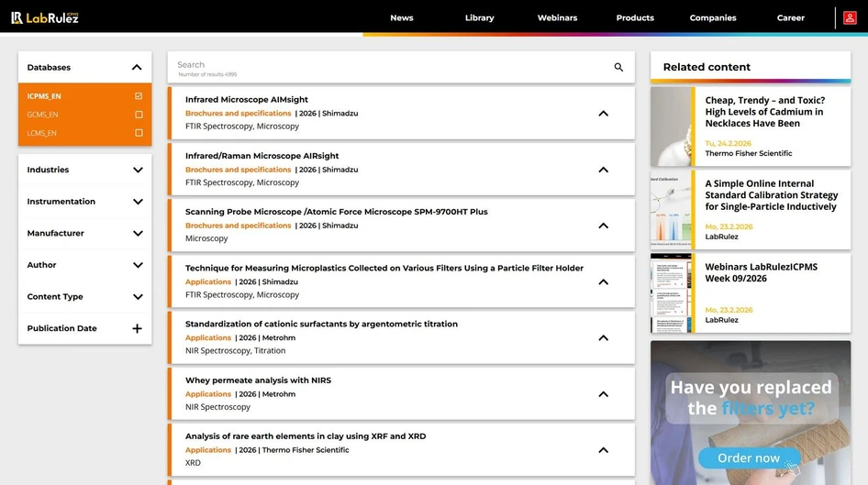Open the Webinars menu
The image size is (868, 485).
coord(557,17)
